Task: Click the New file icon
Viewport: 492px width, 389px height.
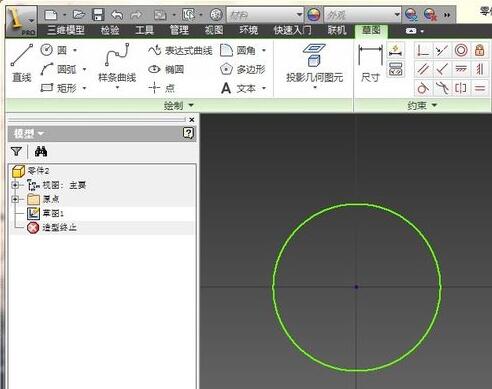Action: tap(51, 15)
